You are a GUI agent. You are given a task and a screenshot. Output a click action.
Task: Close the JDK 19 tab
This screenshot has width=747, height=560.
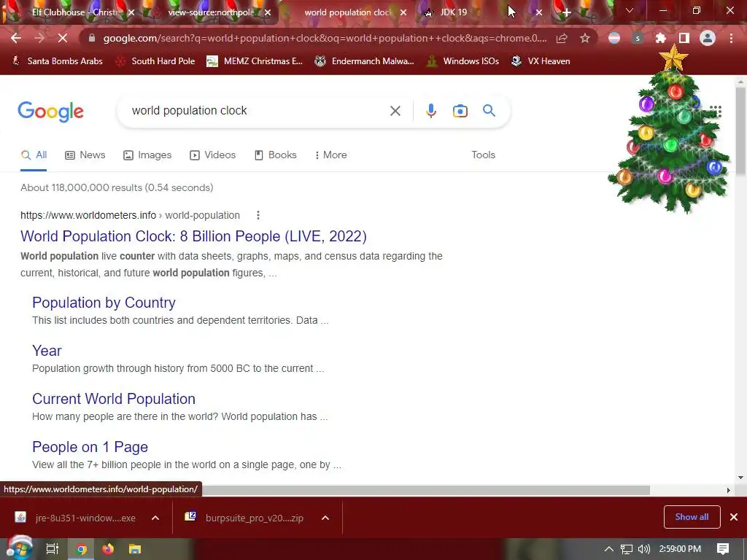(x=539, y=13)
